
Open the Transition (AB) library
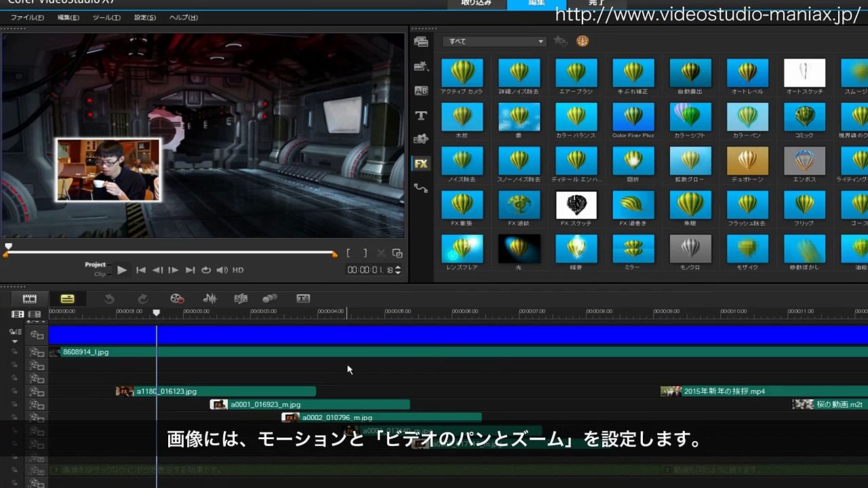pos(421,91)
